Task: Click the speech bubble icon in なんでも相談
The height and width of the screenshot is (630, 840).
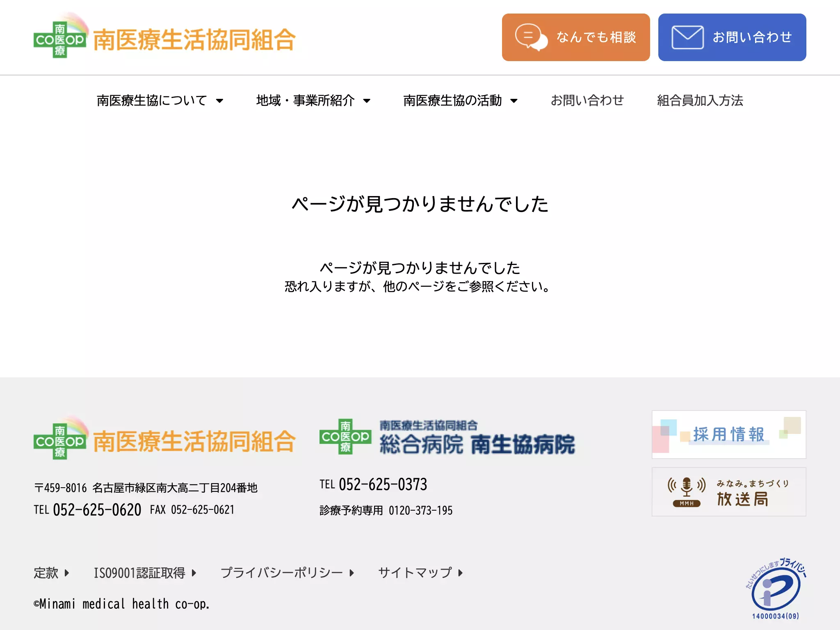Action: 531,37
